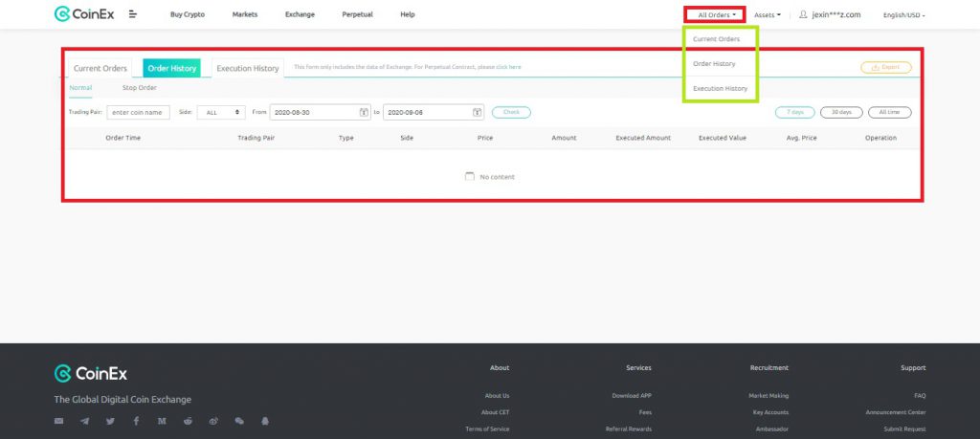Image resolution: width=980 pixels, height=439 pixels.
Task: Click the Trading Pair column header
Action: (256, 138)
